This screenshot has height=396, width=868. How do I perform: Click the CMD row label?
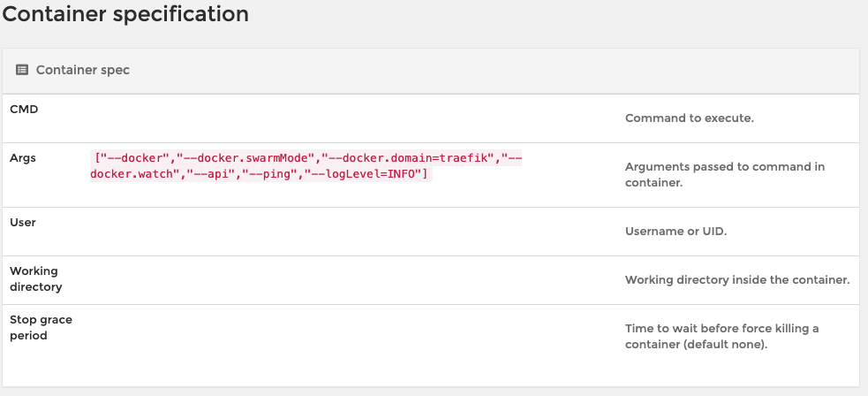click(x=24, y=109)
